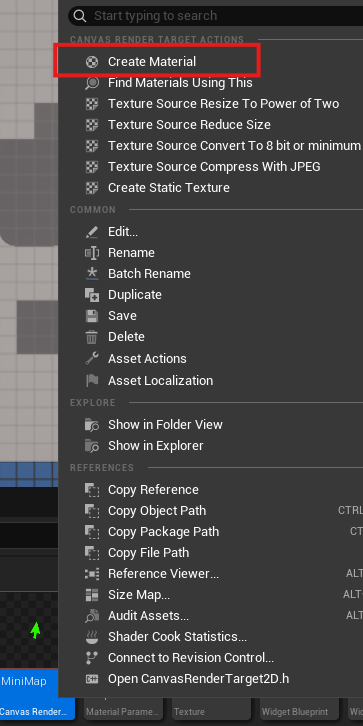Click the Duplicate icon
Image resolution: width=363 pixels, height=726 pixels.
pyautogui.click(x=92, y=294)
